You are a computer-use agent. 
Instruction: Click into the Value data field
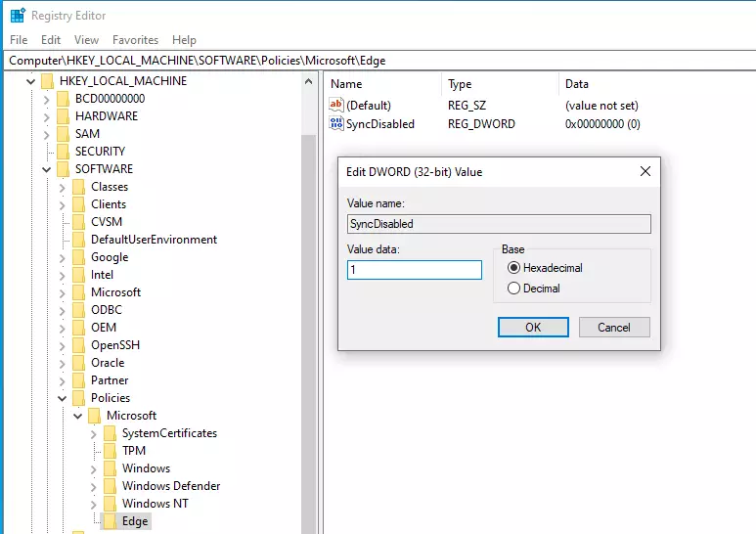tap(414, 269)
